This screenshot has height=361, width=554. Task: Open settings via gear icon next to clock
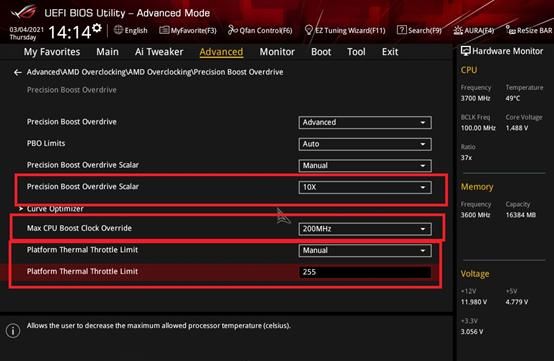(97, 28)
